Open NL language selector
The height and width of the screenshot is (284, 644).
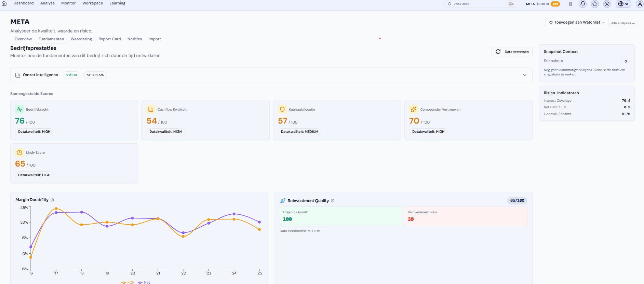623,4
